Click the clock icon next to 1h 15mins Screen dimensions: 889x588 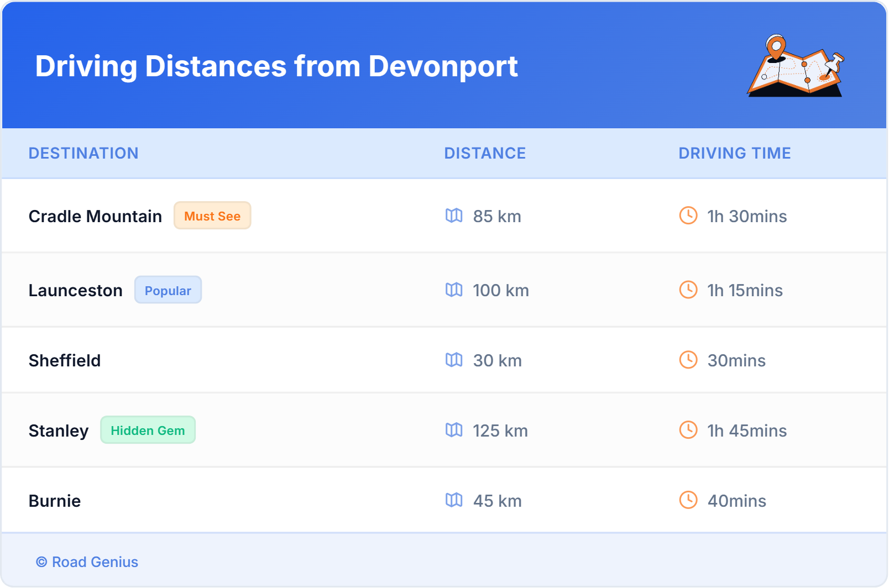(688, 290)
